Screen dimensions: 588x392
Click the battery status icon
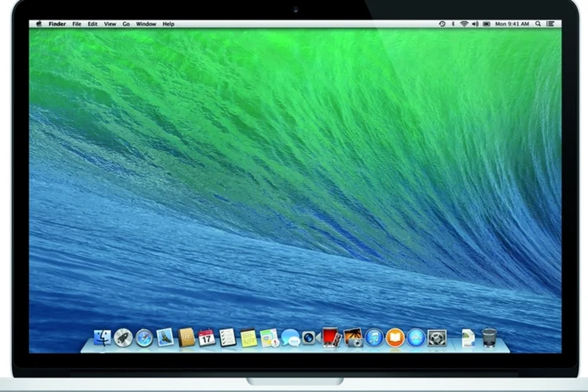[x=487, y=24]
